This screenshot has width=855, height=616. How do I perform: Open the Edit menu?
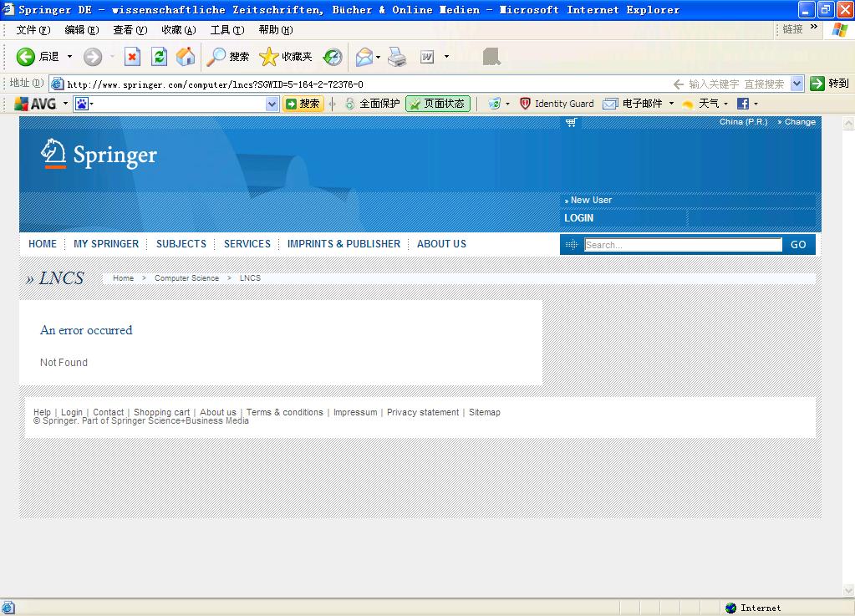tap(82, 30)
